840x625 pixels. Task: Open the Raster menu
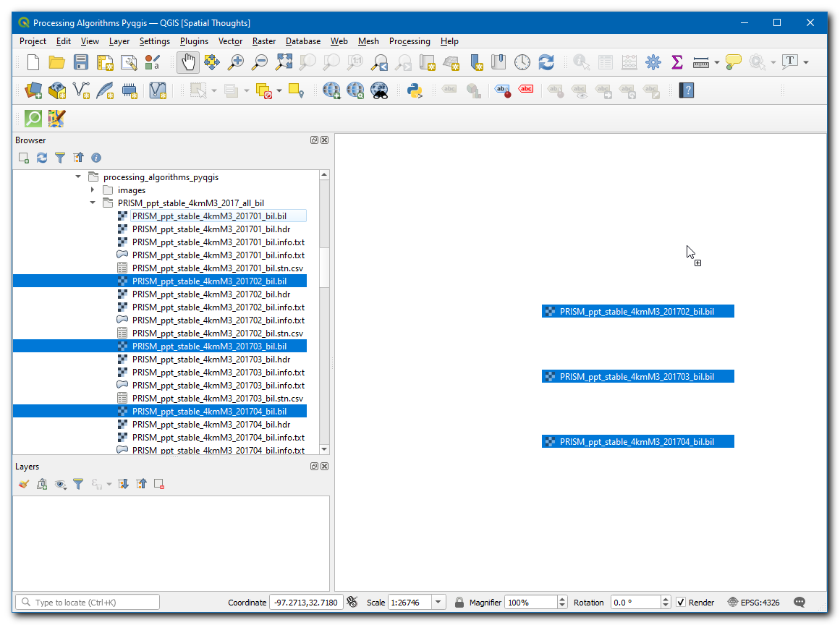tap(264, 41)
